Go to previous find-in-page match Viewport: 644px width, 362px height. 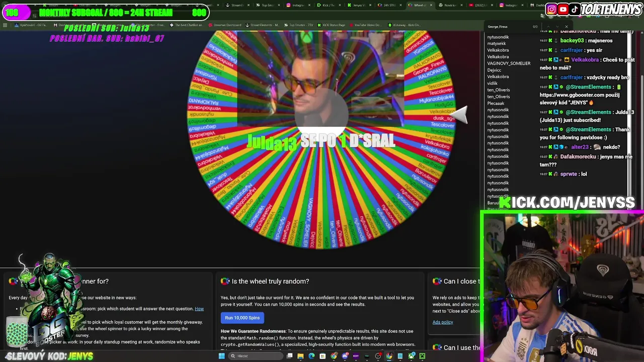(x=548, y=27)
